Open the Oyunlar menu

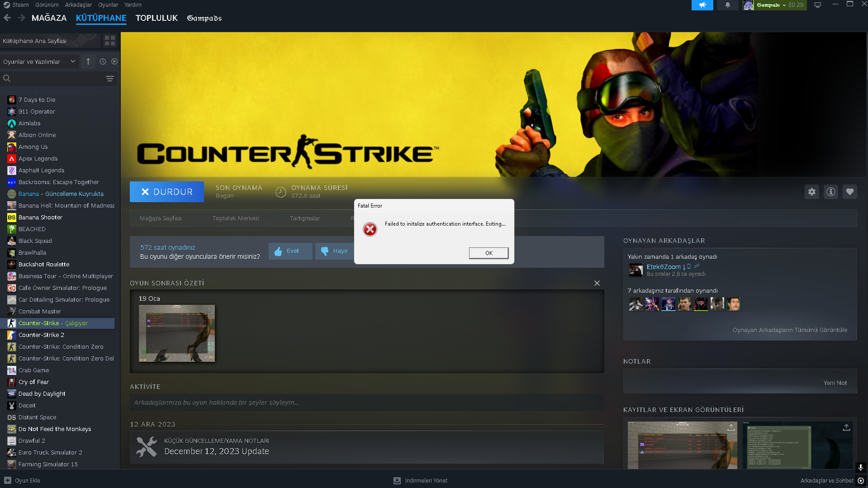coord(108,5)
